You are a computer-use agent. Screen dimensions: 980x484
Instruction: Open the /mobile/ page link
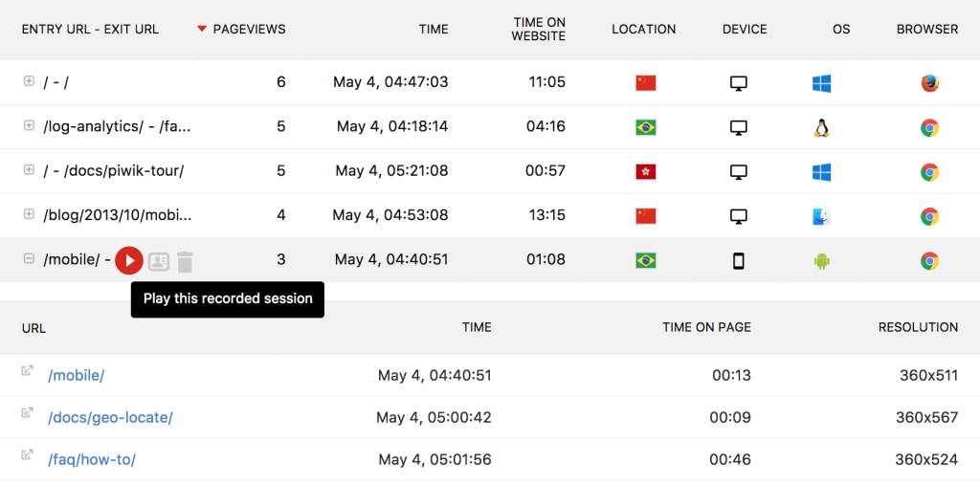(x=76, y=376)
